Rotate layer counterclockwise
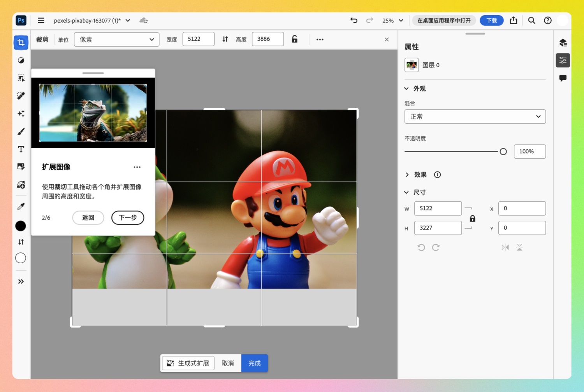This screenshot has width=584, height=392. pos(421,247)
